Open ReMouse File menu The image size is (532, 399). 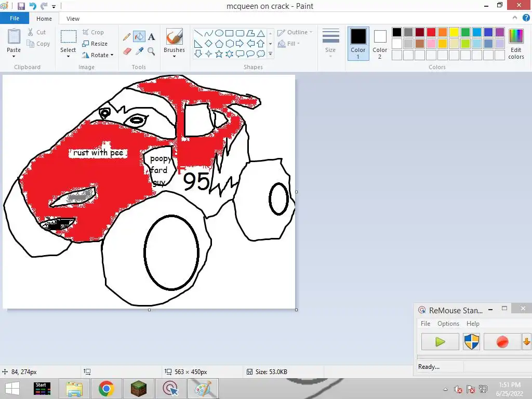coord(425,324)
